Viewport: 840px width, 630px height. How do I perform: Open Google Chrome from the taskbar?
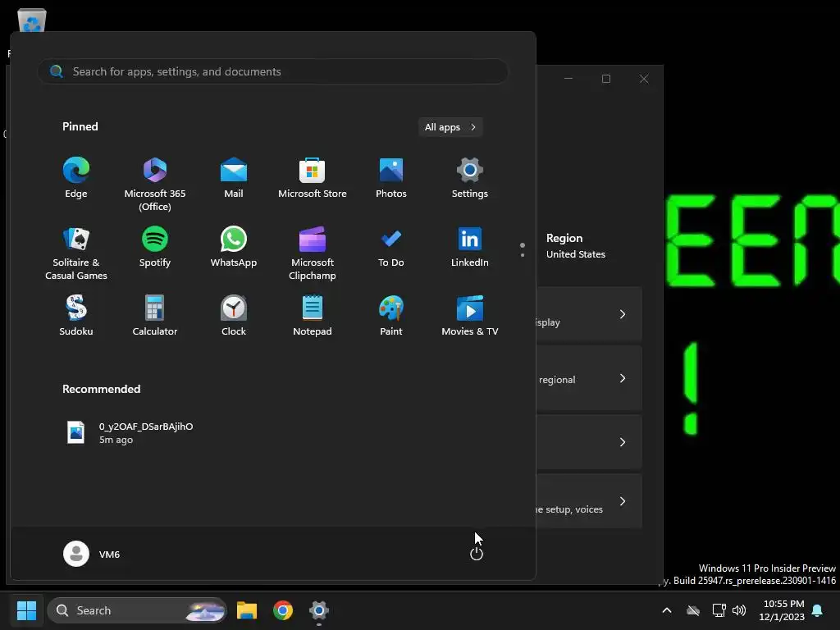coord(283,610)
